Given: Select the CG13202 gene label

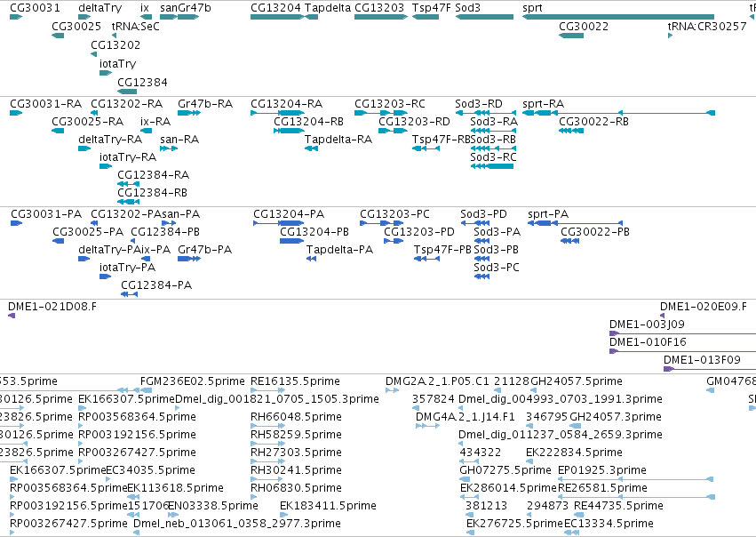Looking at the screenshot, I should click(115, 44).
